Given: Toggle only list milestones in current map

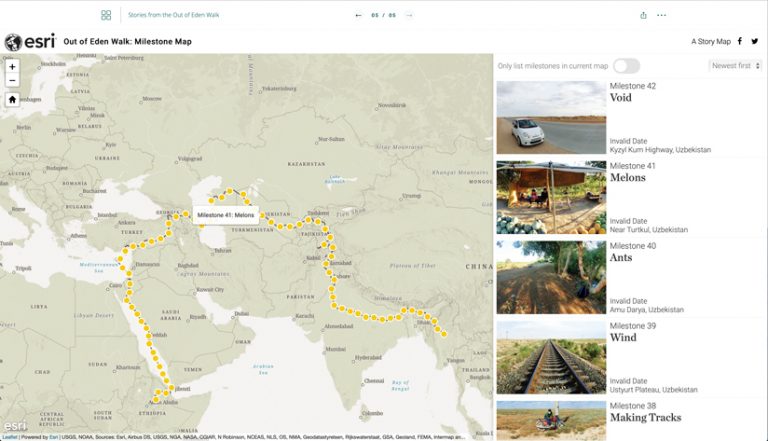Looking at the screenshot, I should 626,66.
